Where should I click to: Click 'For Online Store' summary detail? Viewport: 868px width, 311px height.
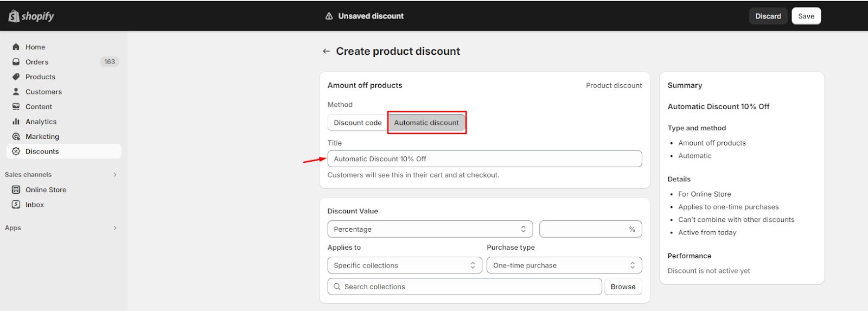click(x=704, y=194)
